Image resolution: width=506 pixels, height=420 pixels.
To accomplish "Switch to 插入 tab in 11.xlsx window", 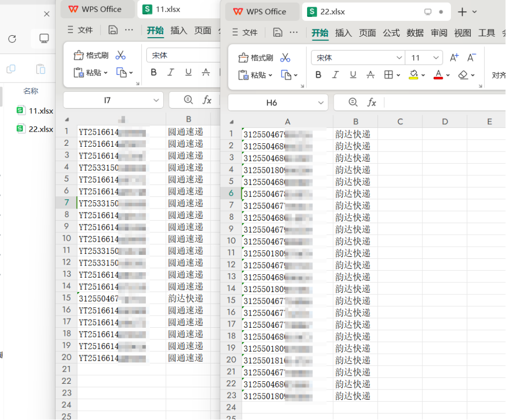I will click(x=179, y=30).
